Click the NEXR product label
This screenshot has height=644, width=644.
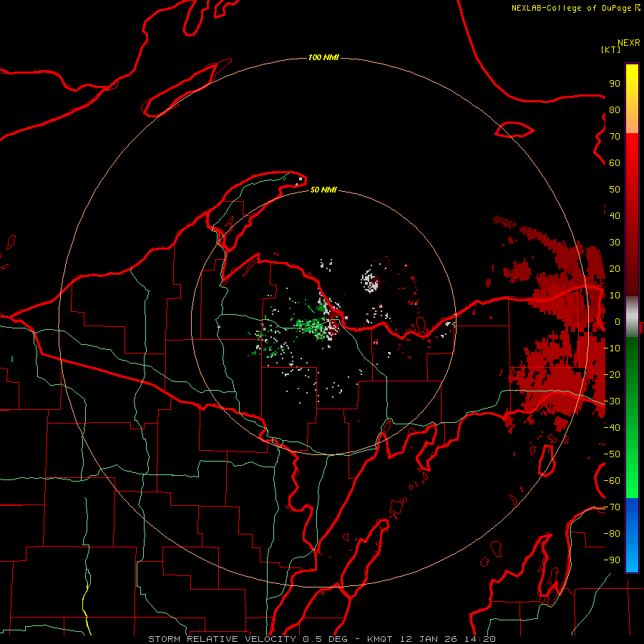point(629,43)
